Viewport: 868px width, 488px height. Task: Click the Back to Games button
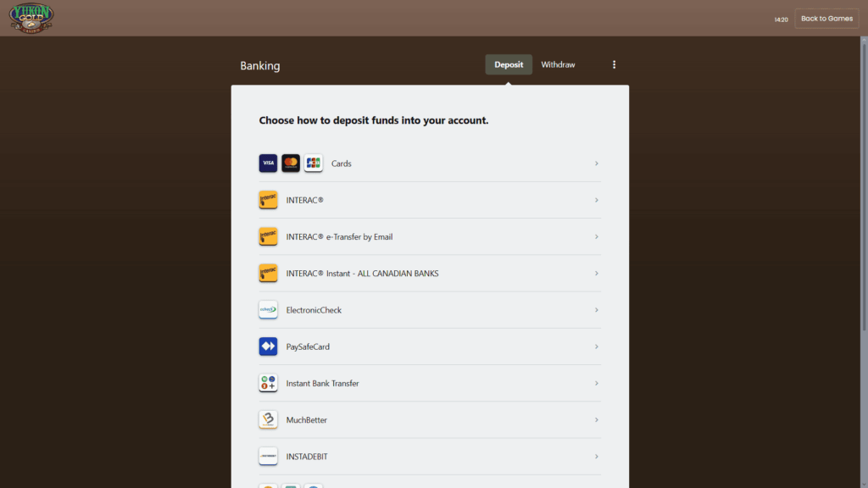(x=826, y=18)
